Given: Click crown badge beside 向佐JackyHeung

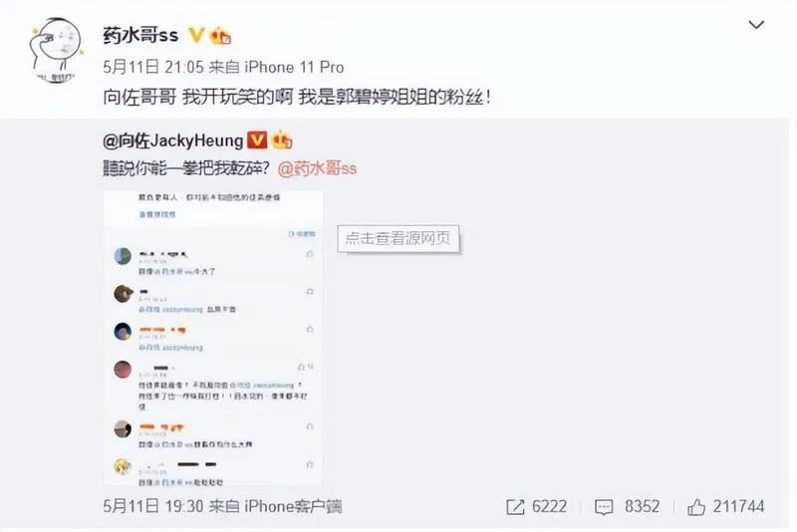Looking at the screenshot, I should tap(282, 139).
